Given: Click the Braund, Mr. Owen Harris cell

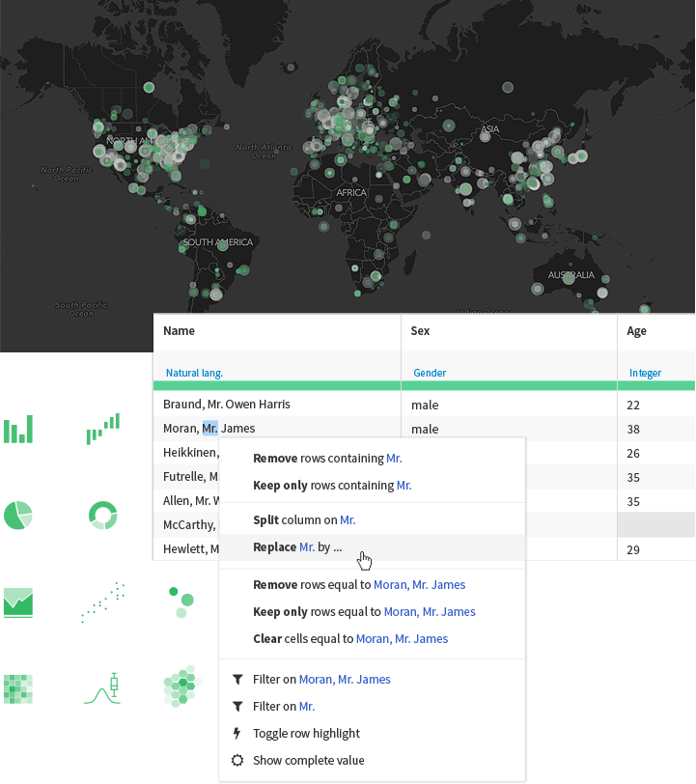Looking at the screenshot, I should pyautogui.click(x=226, y=404).
